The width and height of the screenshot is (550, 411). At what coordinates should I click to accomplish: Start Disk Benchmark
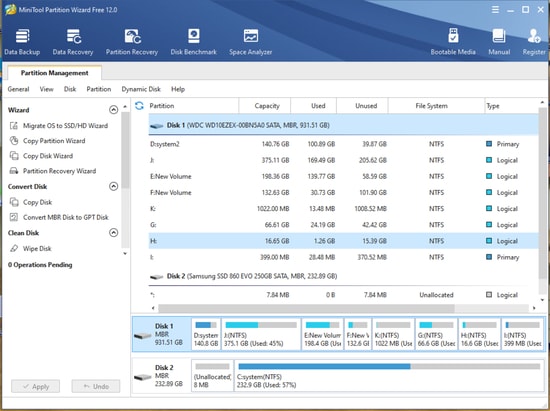click(194, 42)
